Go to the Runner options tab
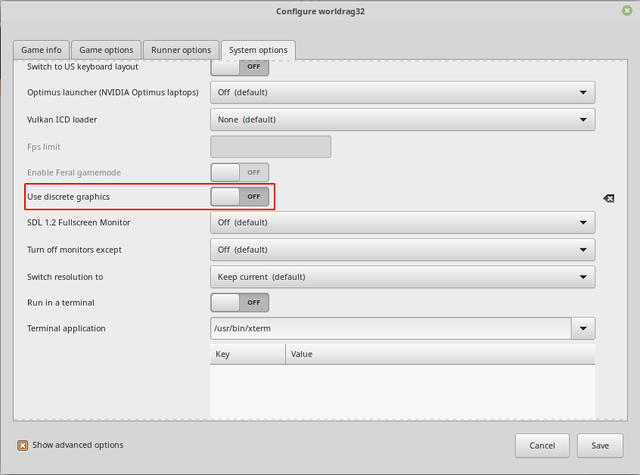Image resolution: width=640 pixels, height=475 pixels. [x=181, y=50]
